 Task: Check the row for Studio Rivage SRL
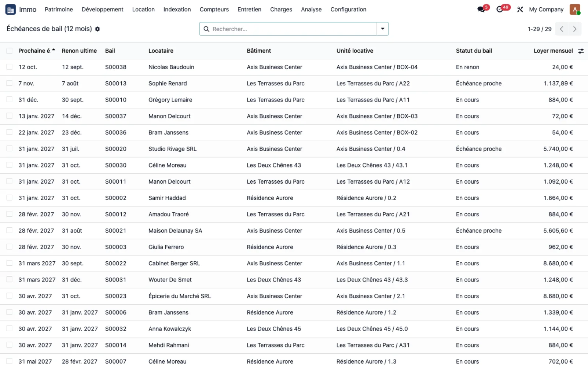(10, 149)
